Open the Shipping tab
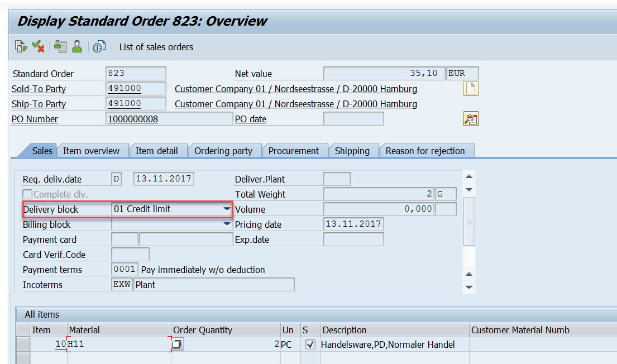 pyautogui.click(x=353, y=150)
